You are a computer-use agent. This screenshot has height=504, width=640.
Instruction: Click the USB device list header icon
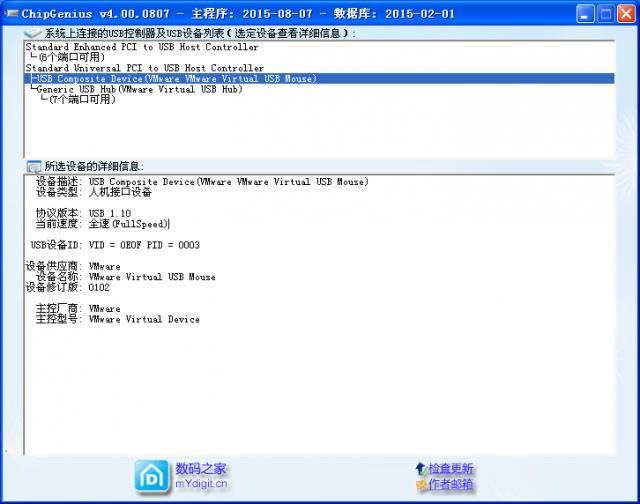click(x=33, y=33)
